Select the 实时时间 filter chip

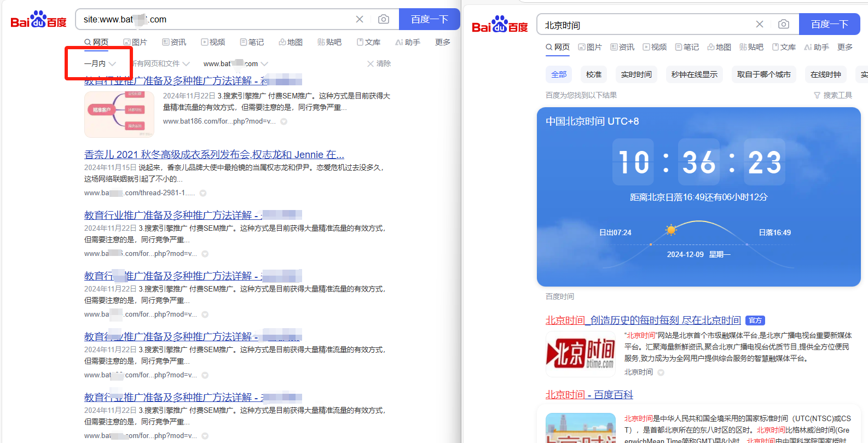point(636,74)
